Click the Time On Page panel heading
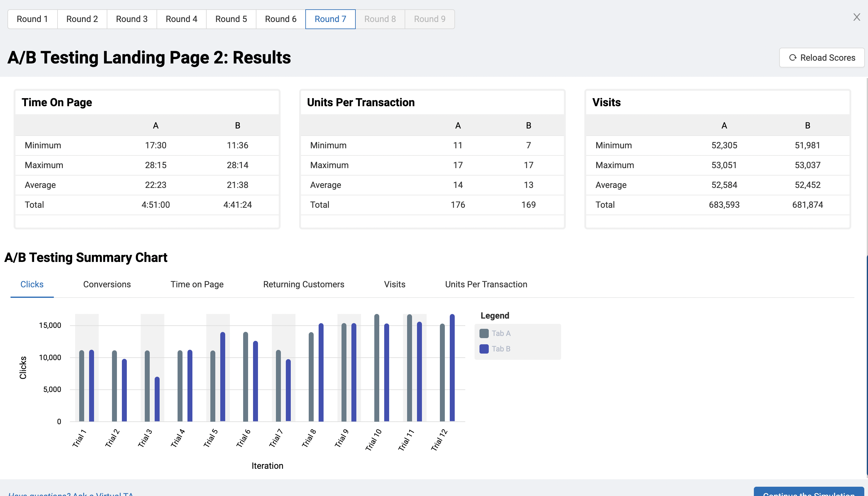 point(57,102)
